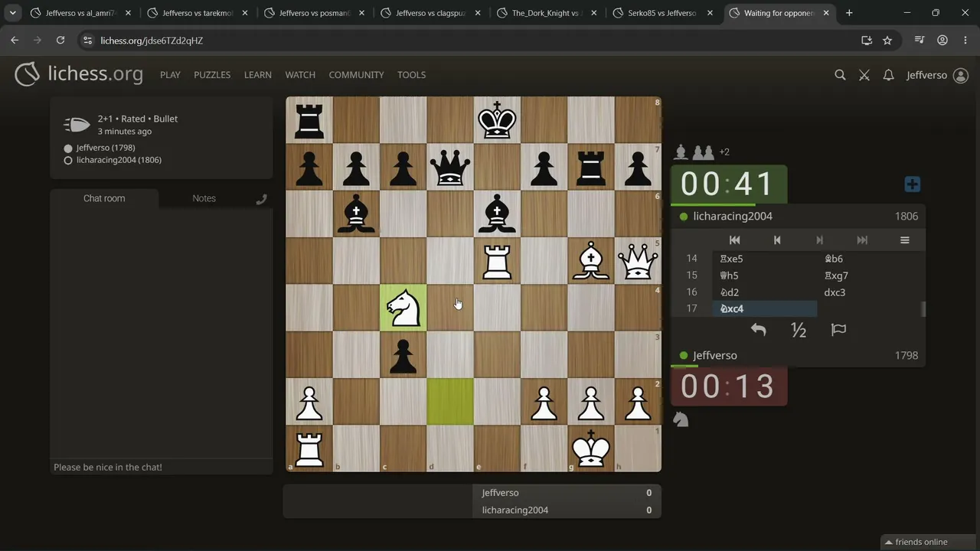Image resolution: width=980 pixels, height=551 pixels.
Task: Click Jeffverso name below the move controls
Action: 715,355
